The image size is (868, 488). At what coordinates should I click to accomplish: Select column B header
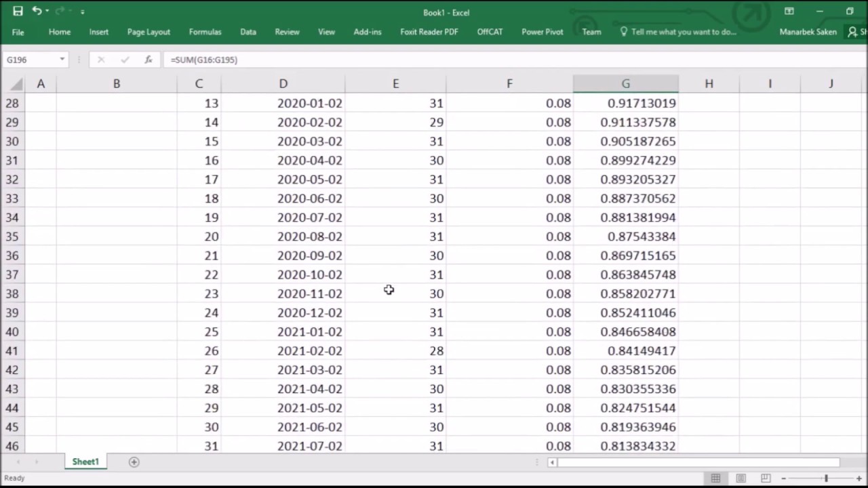pyautogui.click(x=117, y=84)
